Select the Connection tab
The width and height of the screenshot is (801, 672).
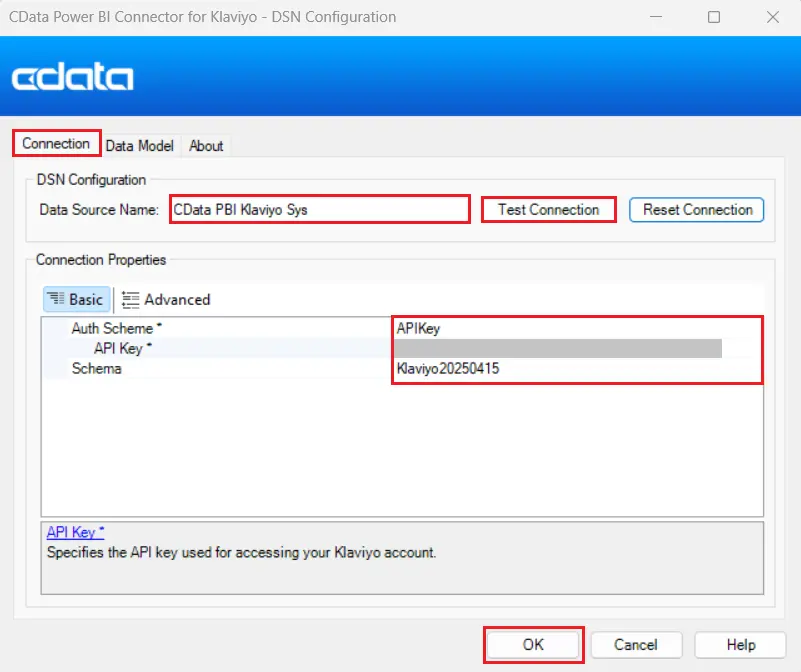56,143
